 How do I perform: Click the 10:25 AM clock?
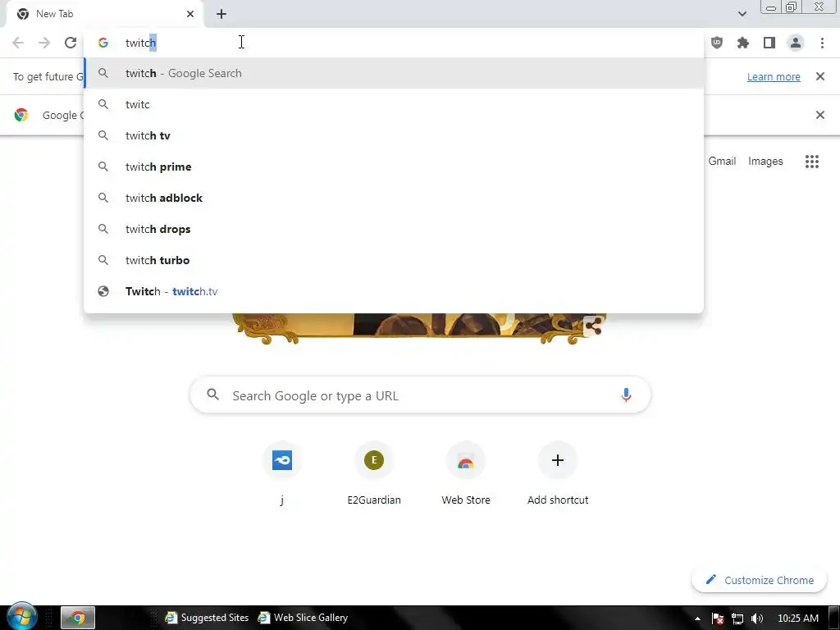point(797,619)
